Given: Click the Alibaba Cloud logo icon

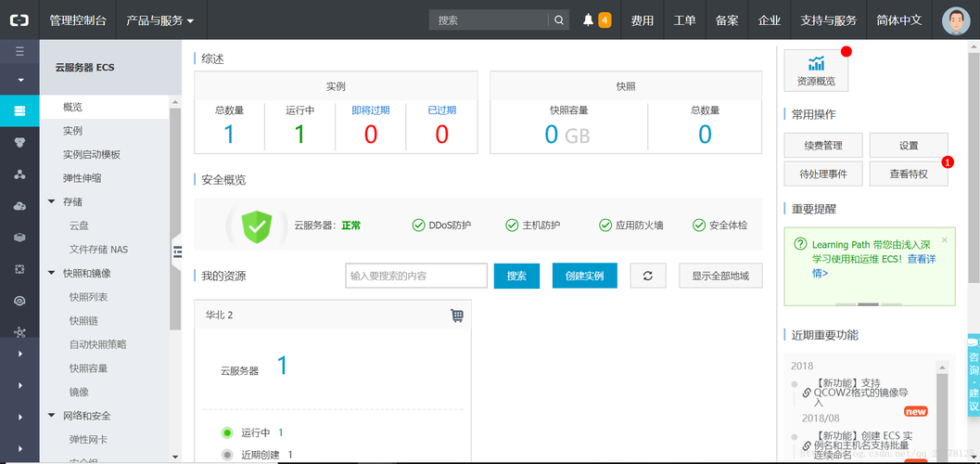Looking at the screenshot, I should pos(19,20).
